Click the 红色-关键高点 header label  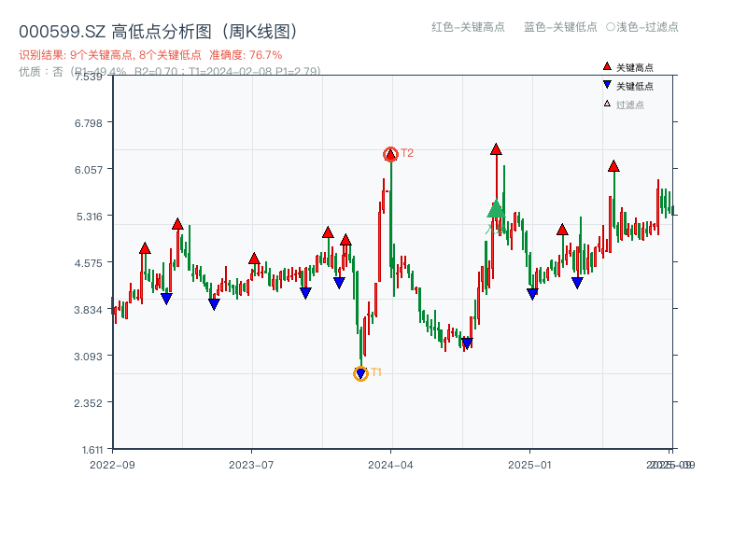pyautogui.click(x=467, y=28)
